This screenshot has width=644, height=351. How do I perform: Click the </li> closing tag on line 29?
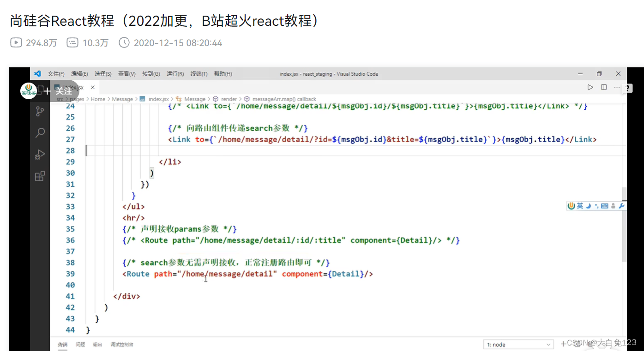(x=170, y=162)
